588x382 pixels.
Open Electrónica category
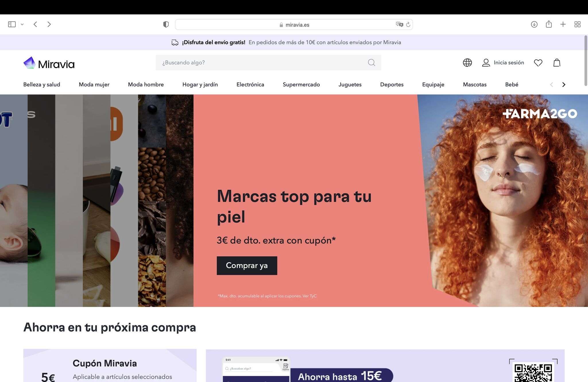pos(250,84)
